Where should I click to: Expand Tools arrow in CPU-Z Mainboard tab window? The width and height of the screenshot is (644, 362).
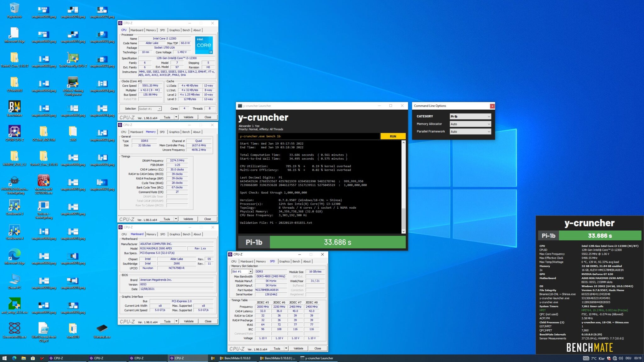click(176, 321)
